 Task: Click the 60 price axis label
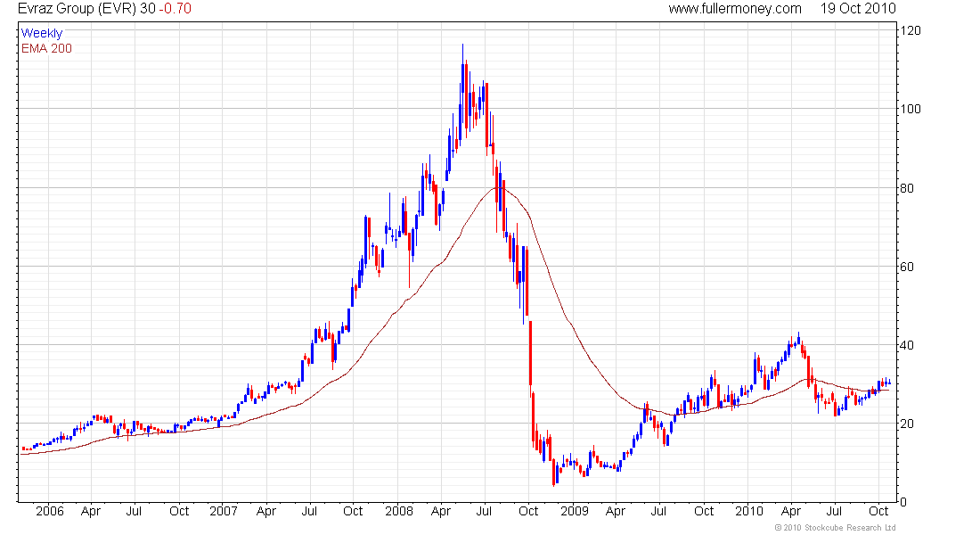pos(907,267)
